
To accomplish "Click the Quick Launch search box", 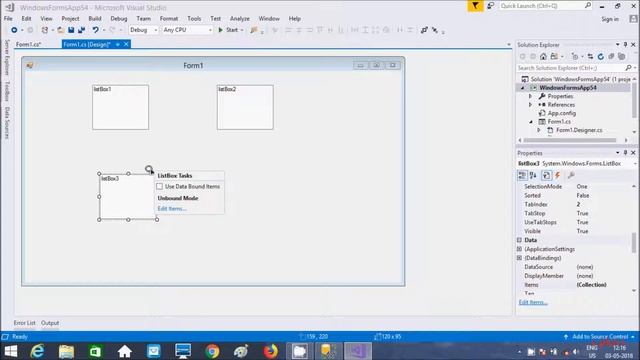I will 545,6.
